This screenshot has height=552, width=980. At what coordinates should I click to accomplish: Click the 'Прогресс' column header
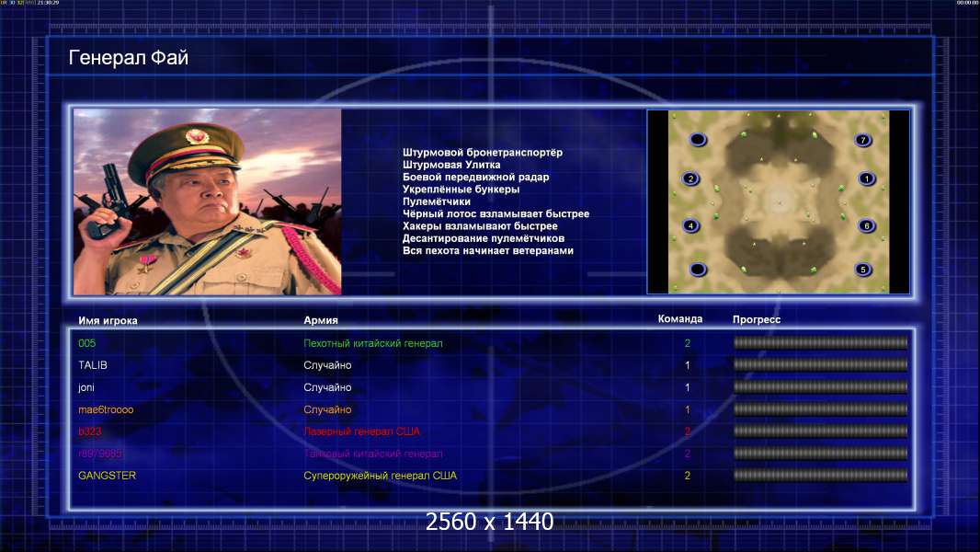(757, 319)
